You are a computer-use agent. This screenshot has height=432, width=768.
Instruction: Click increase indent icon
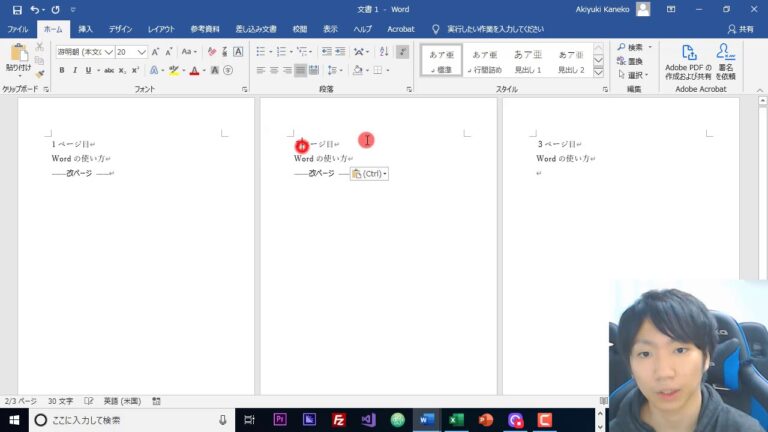click(x=340, y=52)
